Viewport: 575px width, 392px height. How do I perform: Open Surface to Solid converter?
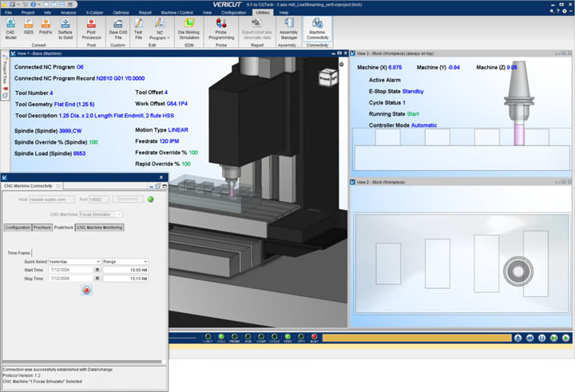65,29
